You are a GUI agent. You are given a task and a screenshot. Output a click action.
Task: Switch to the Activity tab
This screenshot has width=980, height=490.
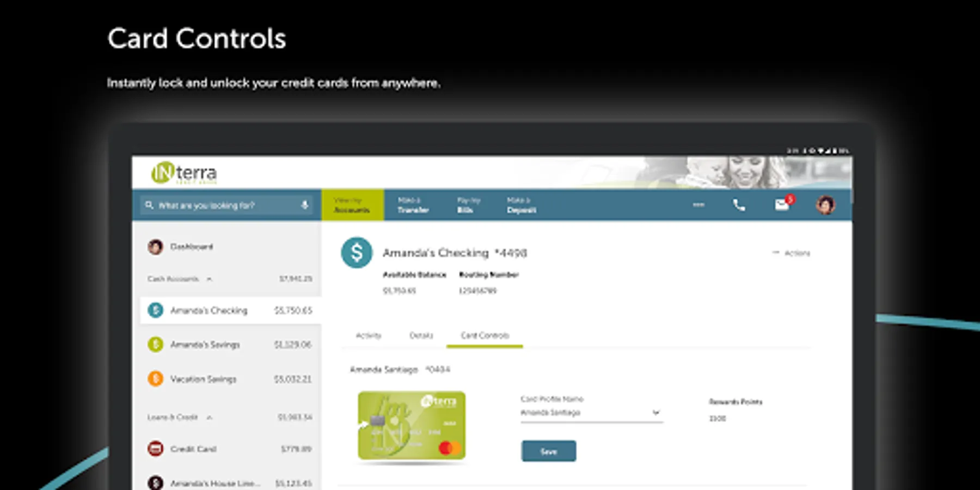(x=369, y=335)
